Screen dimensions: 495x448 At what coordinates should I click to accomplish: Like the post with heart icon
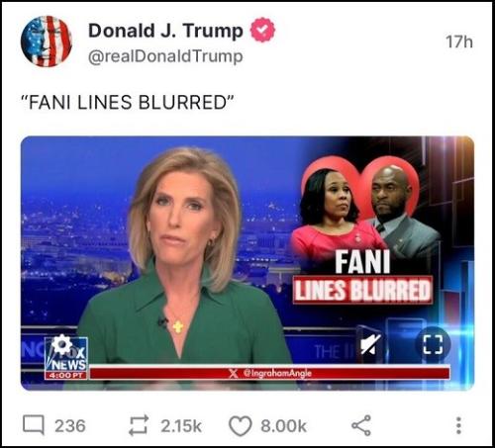(241, 426)
